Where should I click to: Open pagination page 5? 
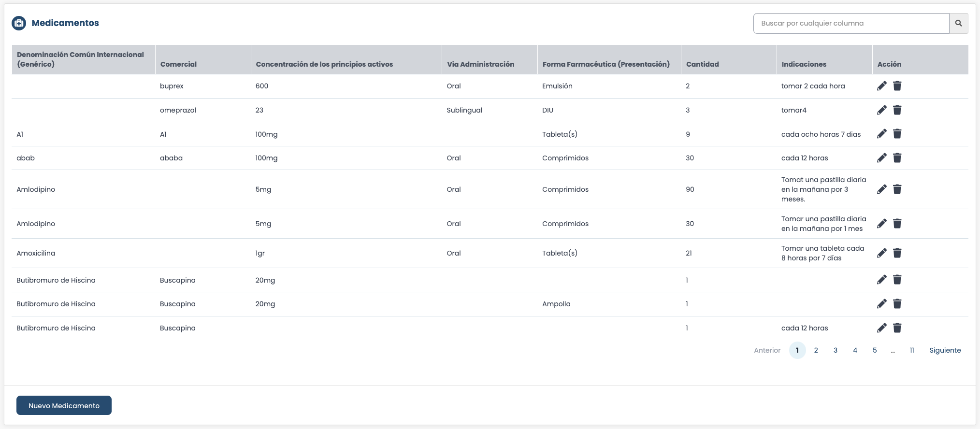pyautogui.click(x=875, y=350)
